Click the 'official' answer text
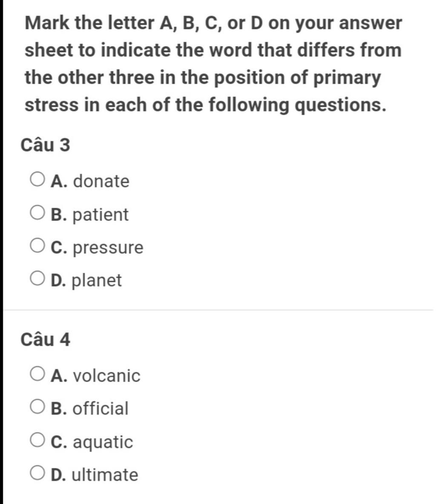 click(100, 409)
